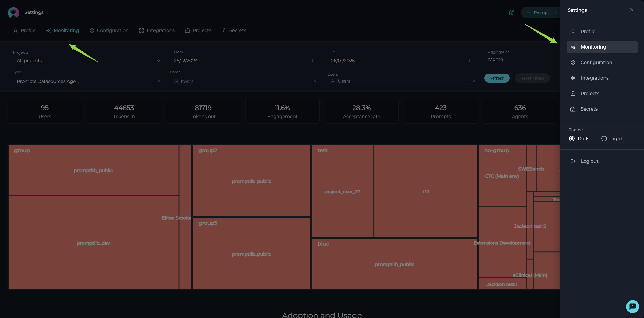Click the Jackson test 1 treemap block
The height and width of the screenshot is (318, 644).
(x=502, y=284)
